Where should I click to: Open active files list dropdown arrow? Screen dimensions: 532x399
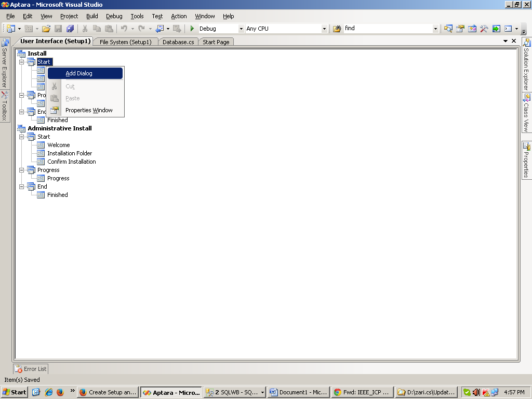pyautogui.click(x=506, y=41)
